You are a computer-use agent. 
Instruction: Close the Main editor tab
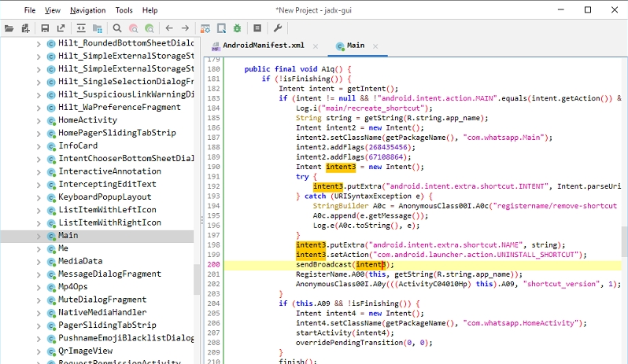(x=376, y=46)
